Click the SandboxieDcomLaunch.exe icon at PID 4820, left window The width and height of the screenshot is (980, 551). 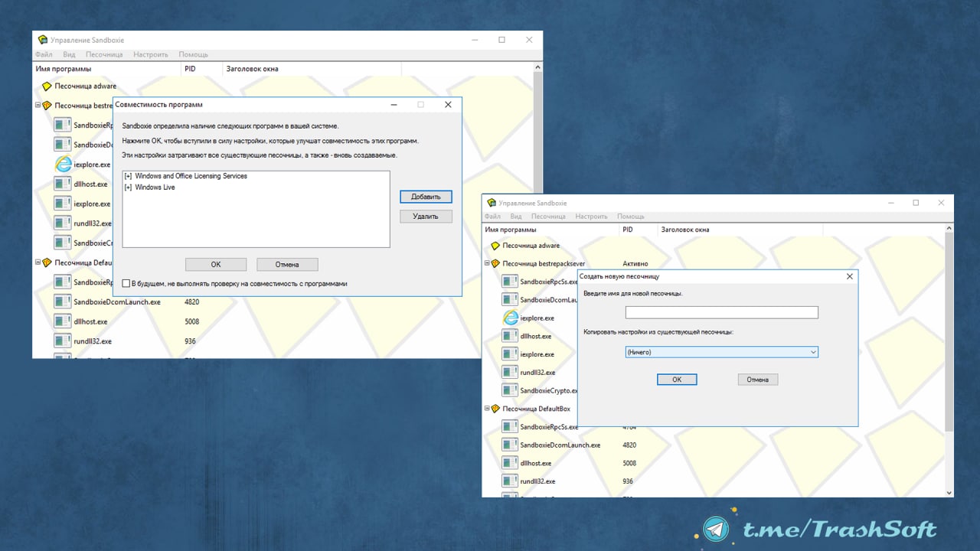63,302
